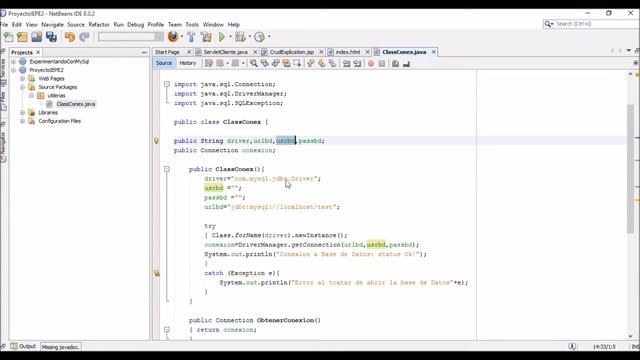Viewport: 640px width, 360px height.
Task: Click Next Bookmark editor icon
Action: (x=322, y=63)
